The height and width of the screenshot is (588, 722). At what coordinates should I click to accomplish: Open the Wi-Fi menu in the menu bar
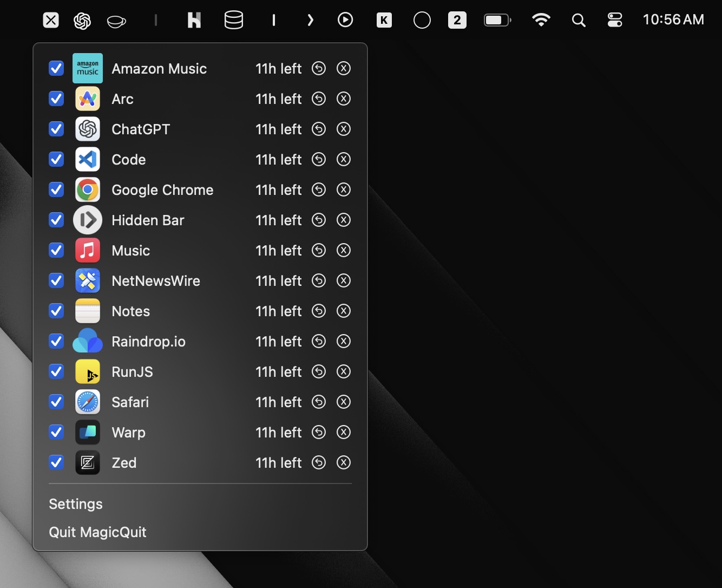tap(541, 21)
